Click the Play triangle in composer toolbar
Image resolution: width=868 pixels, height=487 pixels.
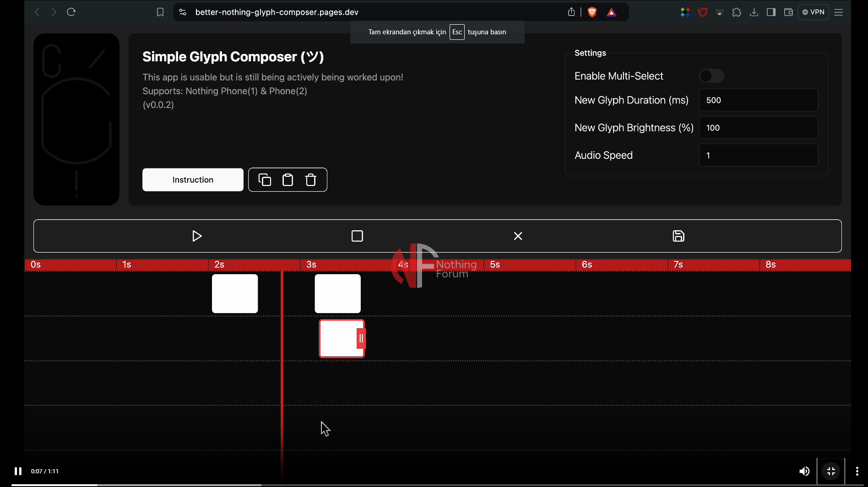(197, 236)
